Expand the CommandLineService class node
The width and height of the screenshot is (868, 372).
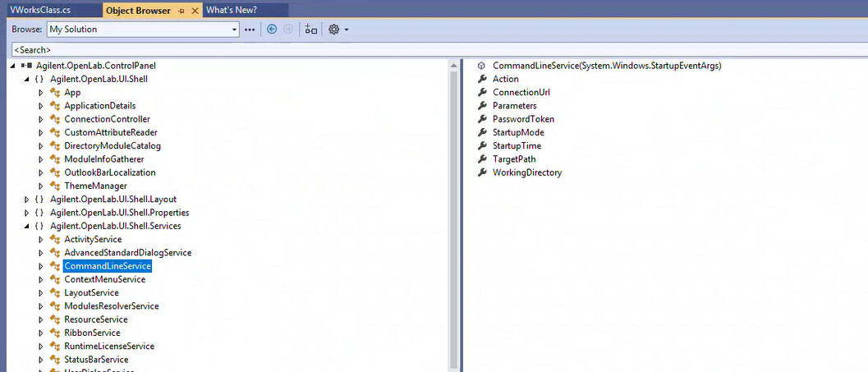coord(40,266)
